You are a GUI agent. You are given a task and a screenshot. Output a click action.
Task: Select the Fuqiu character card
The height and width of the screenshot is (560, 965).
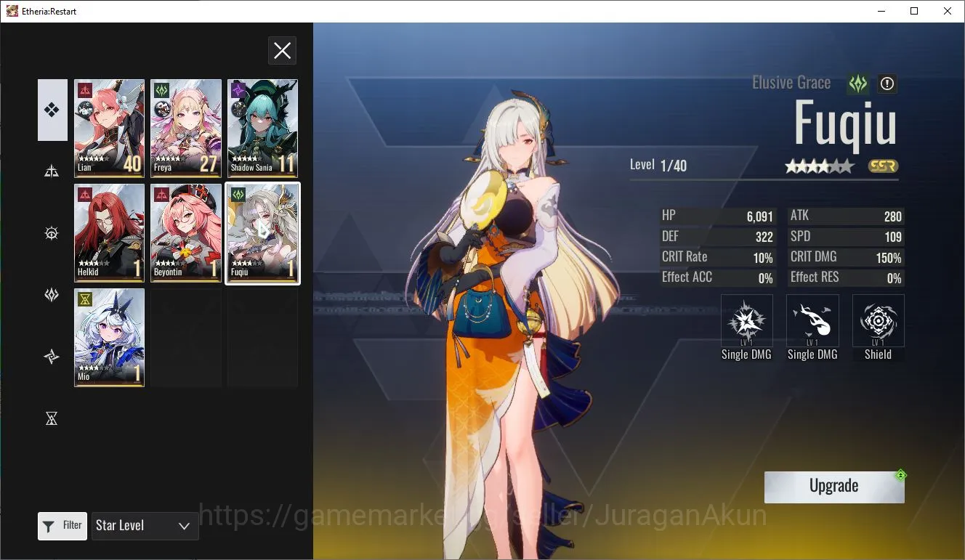(x=262, y=232)
